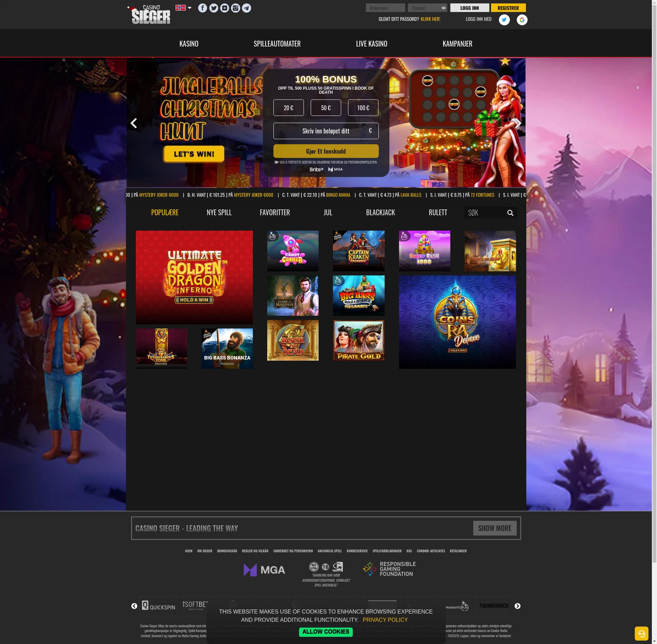Open the Norwegian flag language dropdown
The image size is (657, 644).
pyautogui.click(x=183, y=8)
